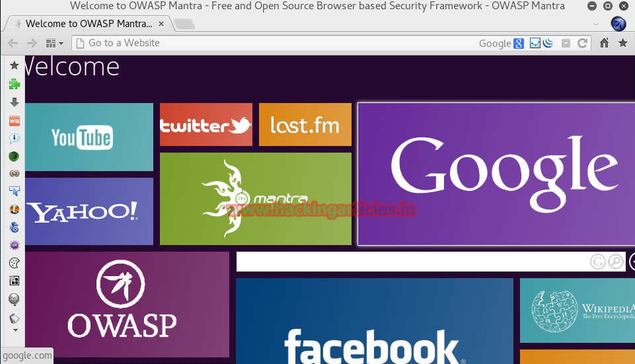
Task: Click the orange WS sidebar icon
Action: (14, 121)
